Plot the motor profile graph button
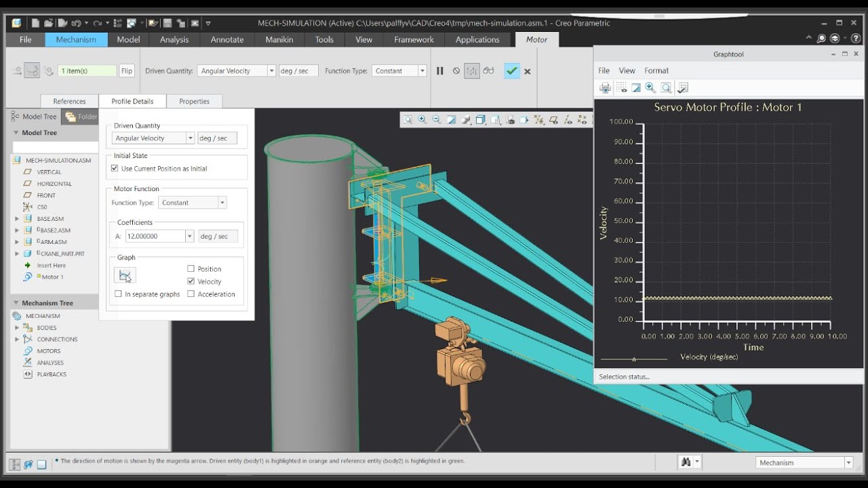The width and height of the screenshot is (868, 488). [x=125, y=275]
